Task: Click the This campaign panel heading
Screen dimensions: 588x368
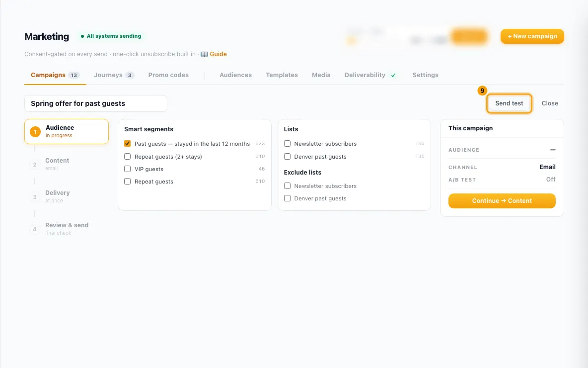Action: click(470, 128)
